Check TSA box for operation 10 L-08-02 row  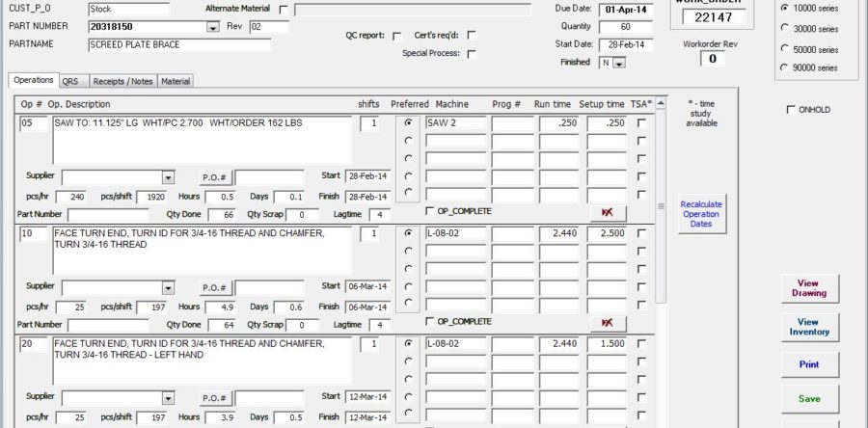641,233
